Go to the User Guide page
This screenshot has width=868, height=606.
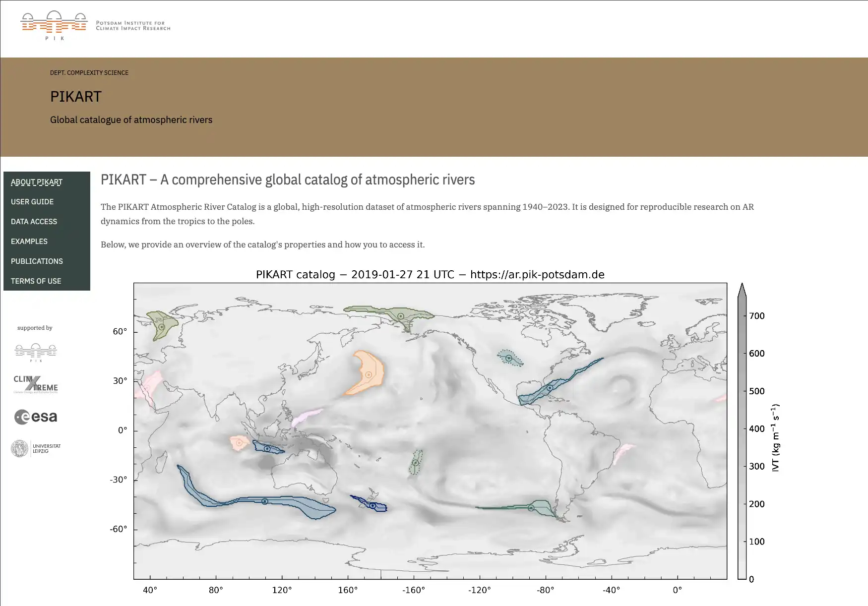32,202
